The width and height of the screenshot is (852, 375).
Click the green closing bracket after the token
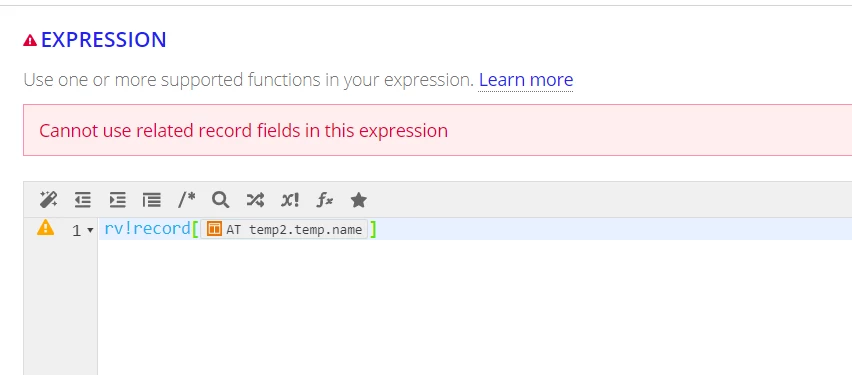tap(373, 229)
